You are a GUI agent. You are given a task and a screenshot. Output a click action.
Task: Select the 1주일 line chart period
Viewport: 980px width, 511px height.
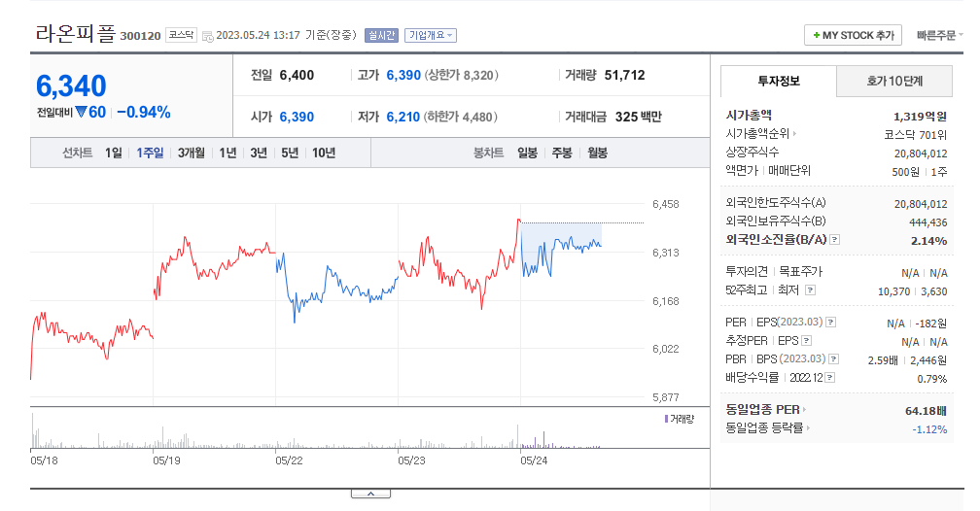150,153
